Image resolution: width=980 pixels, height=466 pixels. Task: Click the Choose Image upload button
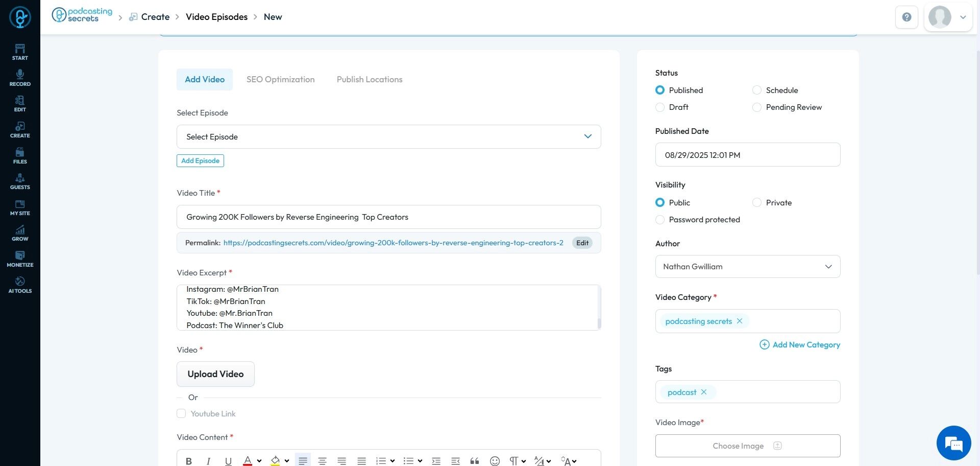[x=747, y=446]
